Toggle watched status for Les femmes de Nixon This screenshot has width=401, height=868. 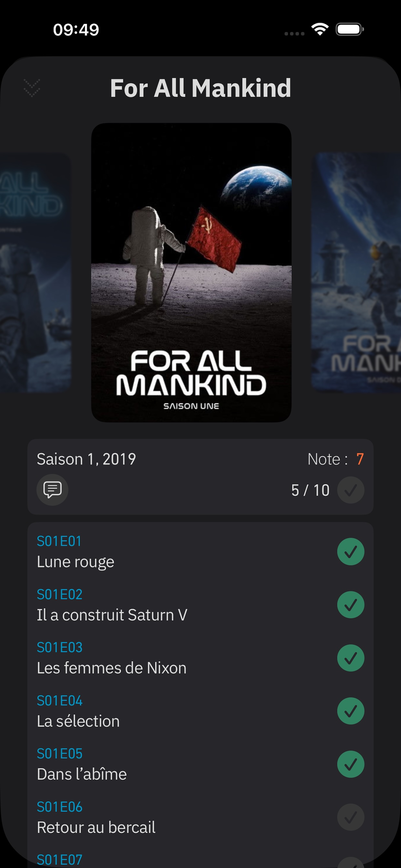click(350, 658)
